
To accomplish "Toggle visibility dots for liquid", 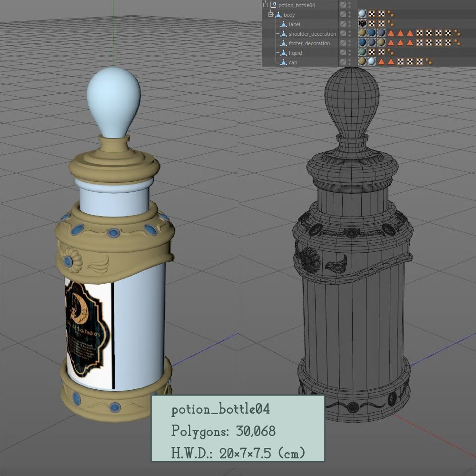I will click(x=350, y=52).
